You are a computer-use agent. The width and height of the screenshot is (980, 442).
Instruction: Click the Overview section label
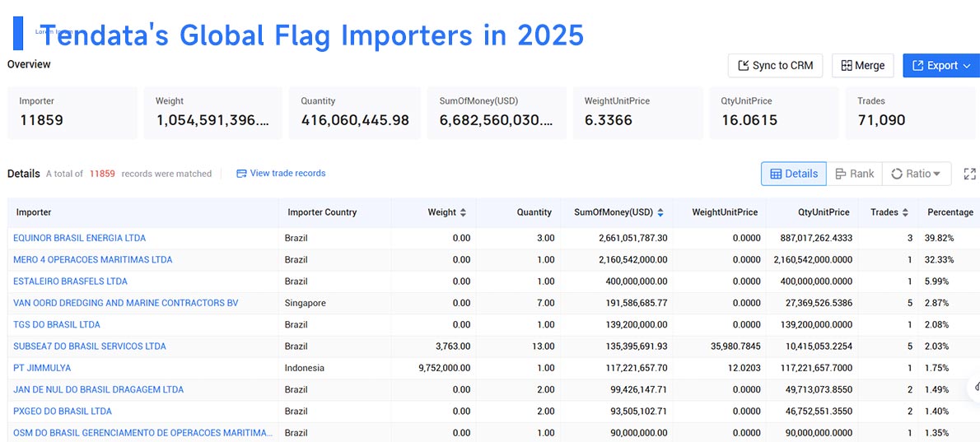coord(29,63)
